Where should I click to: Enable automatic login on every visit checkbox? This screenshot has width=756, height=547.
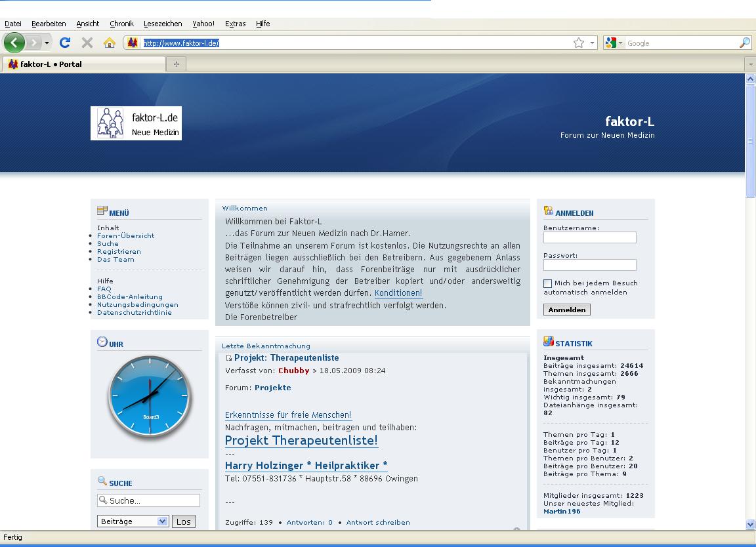coord(548,283)
